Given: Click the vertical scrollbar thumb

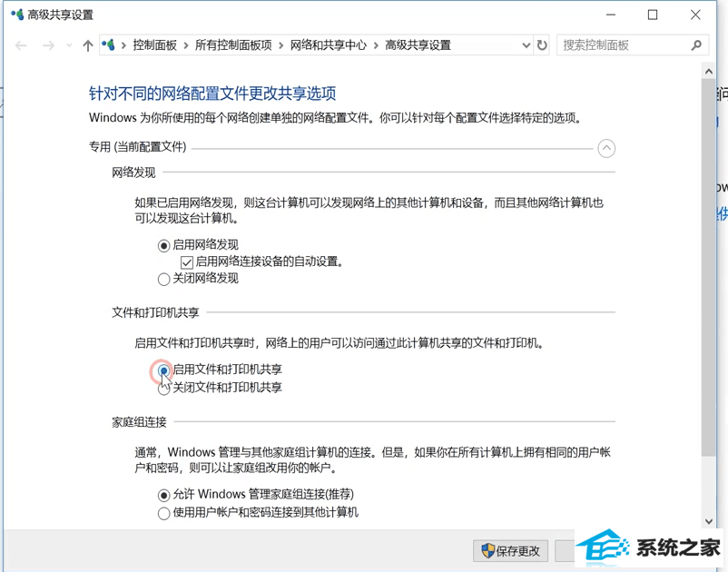Looking at the screenshot, I should 709,267.
